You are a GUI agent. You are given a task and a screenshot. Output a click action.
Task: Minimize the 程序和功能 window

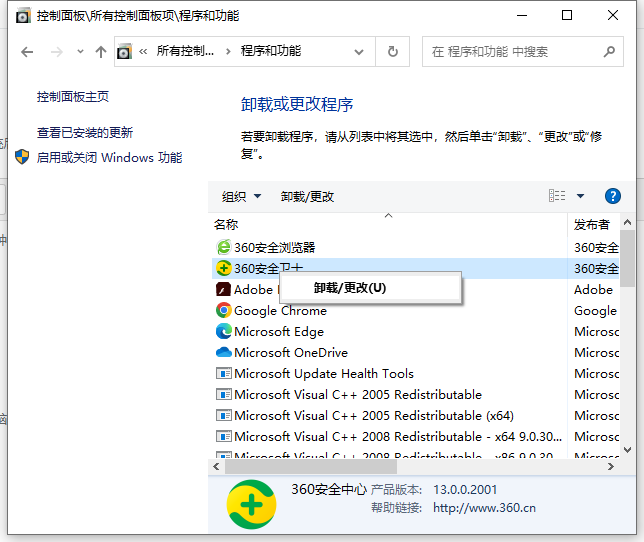(x=522, y=16)
